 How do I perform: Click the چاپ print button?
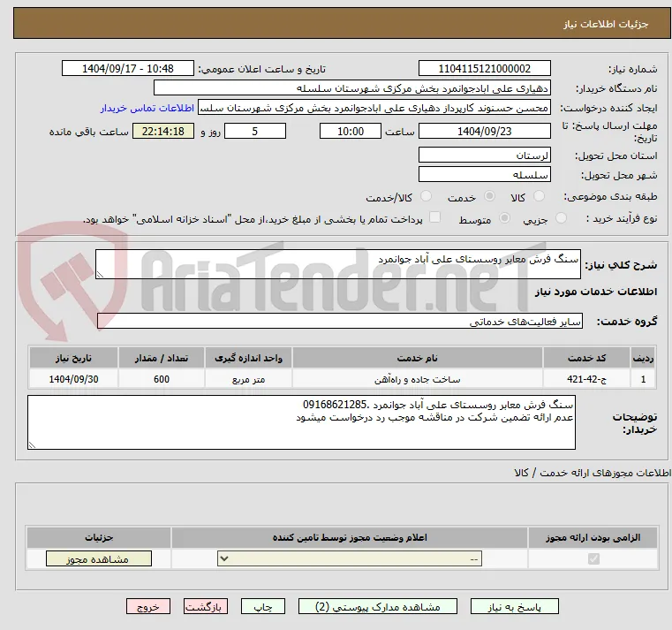point(263,606)
